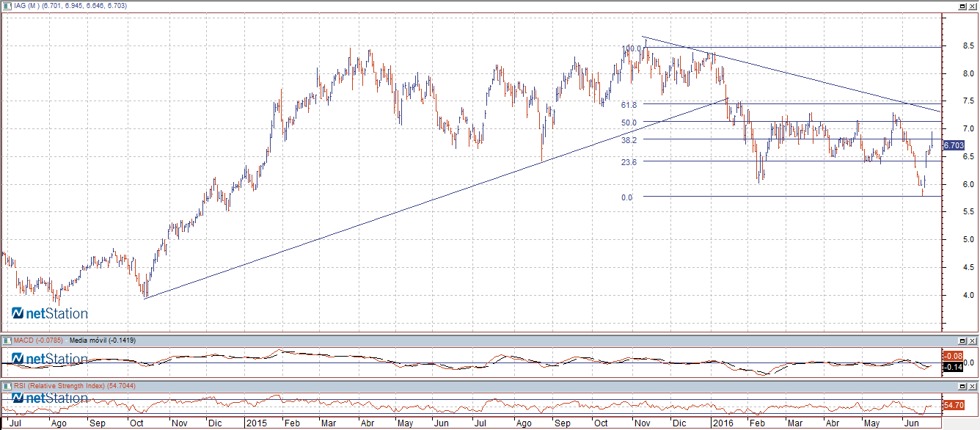
Task: Maximize the IAG price chart panel
Action: 962,6
